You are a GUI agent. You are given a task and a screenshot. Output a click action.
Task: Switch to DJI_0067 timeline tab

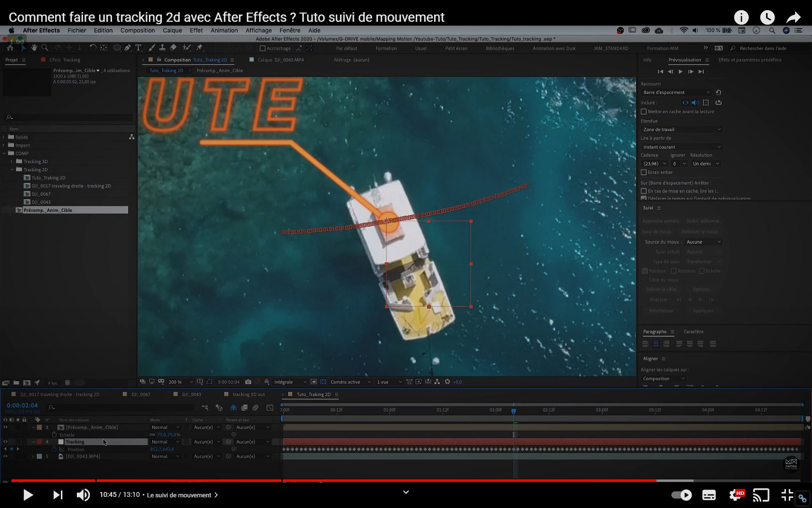141,394
